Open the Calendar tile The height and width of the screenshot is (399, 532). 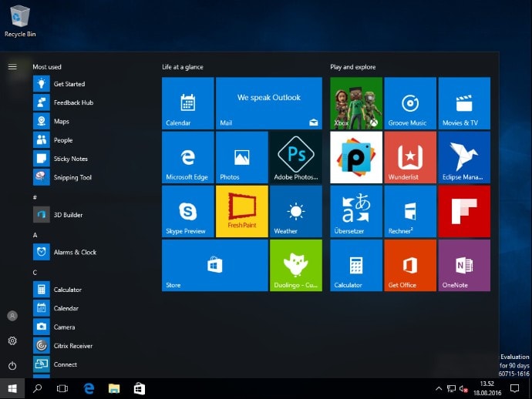pyautogui.click(x=188, y=103)
